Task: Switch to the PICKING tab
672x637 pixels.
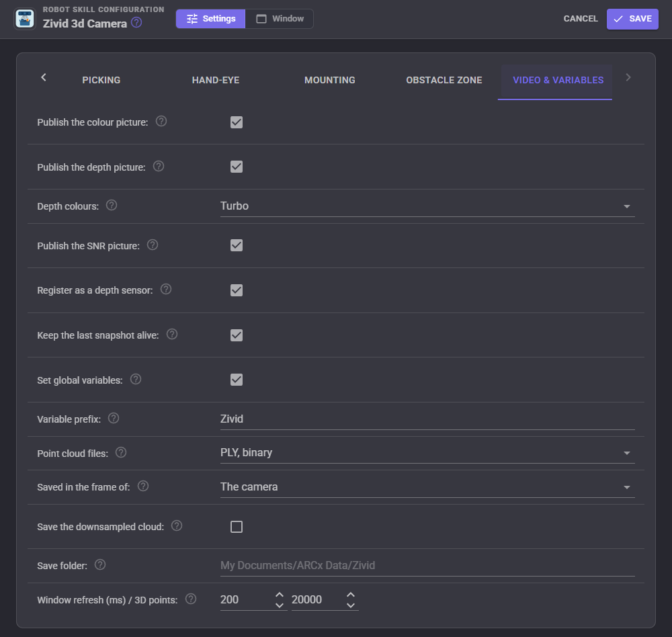Action: (x=101, y=80)
